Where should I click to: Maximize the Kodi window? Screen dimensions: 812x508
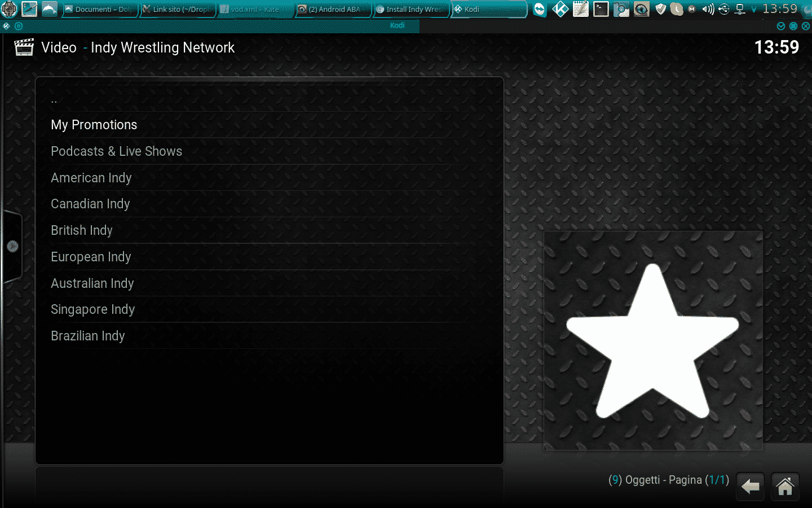click(793, 26)
